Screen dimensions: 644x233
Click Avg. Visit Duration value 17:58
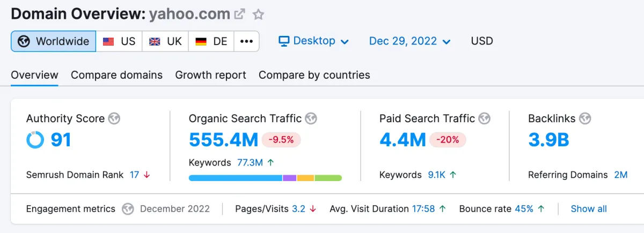423,209
